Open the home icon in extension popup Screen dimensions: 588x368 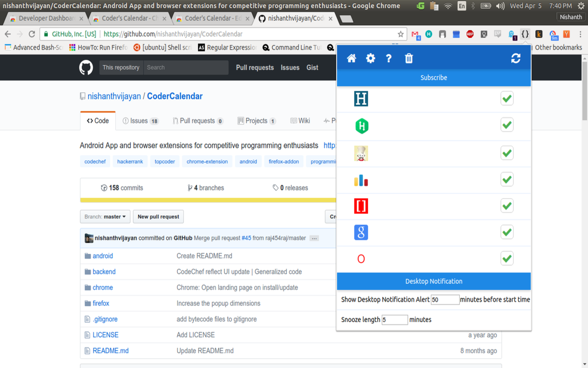tap(351, 58)
